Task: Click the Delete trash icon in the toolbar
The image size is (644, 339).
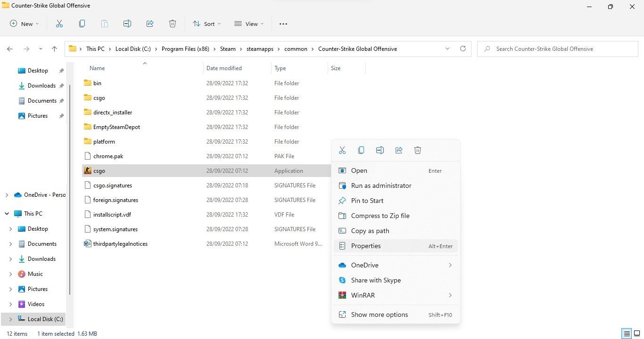Action: (173, 24)
